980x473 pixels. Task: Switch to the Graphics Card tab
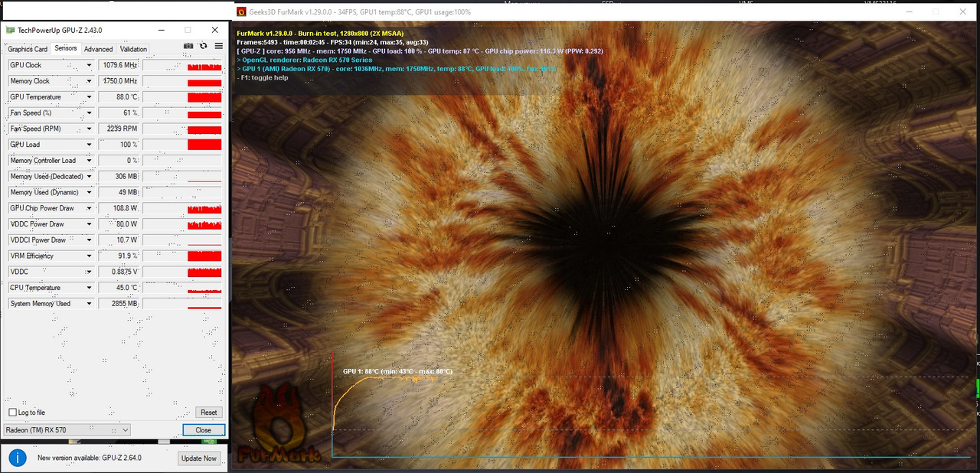28,49
